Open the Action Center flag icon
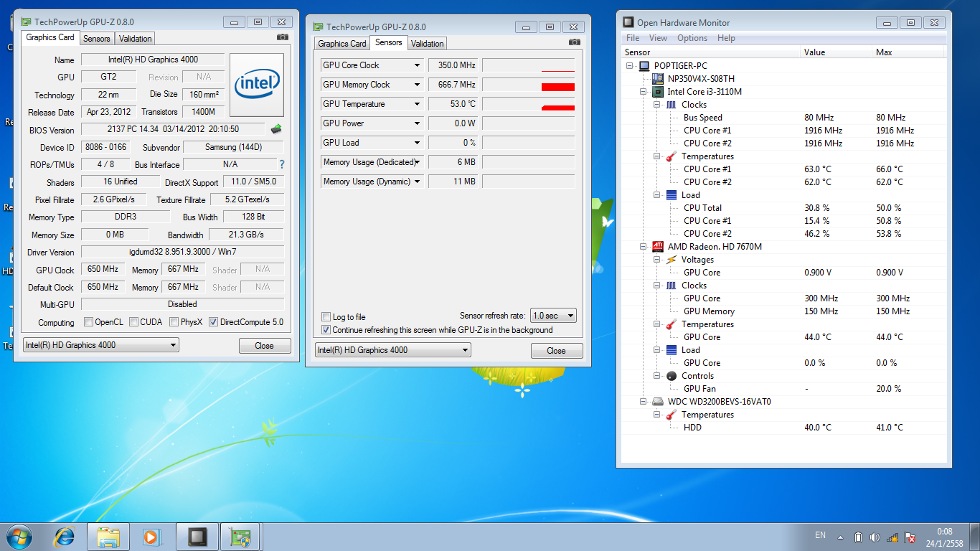 pos(909,537)
